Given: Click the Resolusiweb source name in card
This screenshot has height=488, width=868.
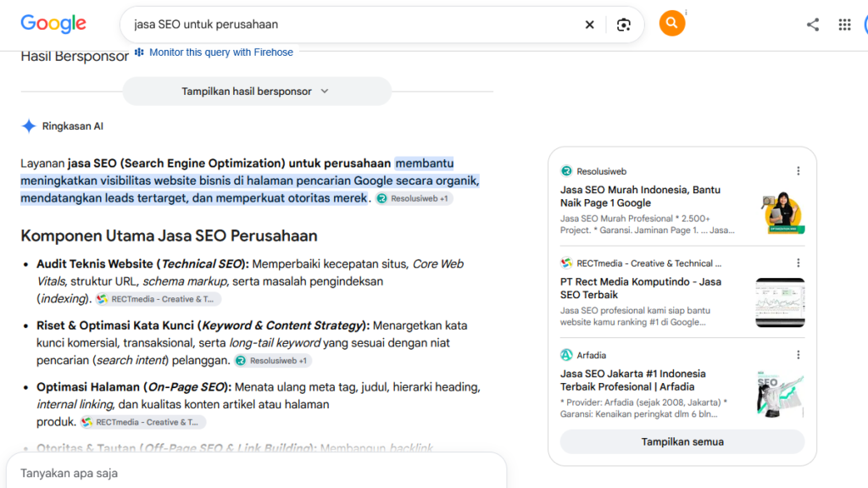Looking at the screenshot, I should pos(601,171).
